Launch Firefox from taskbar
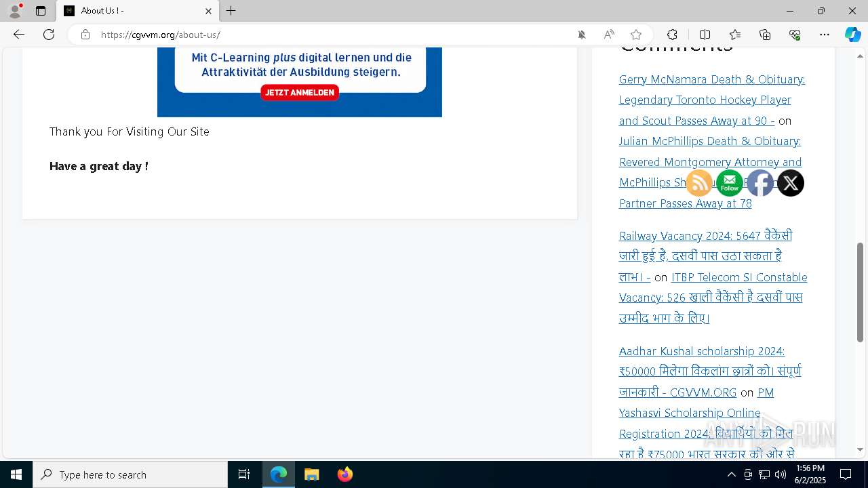 pos(345,474)
